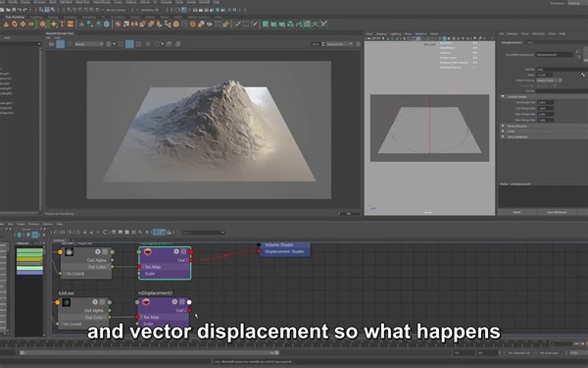Open the Lighting menu in the viewport

tap(395, 33)
